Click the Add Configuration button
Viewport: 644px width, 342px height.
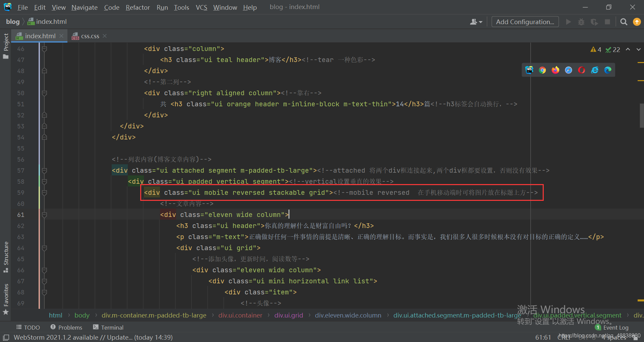525,22
